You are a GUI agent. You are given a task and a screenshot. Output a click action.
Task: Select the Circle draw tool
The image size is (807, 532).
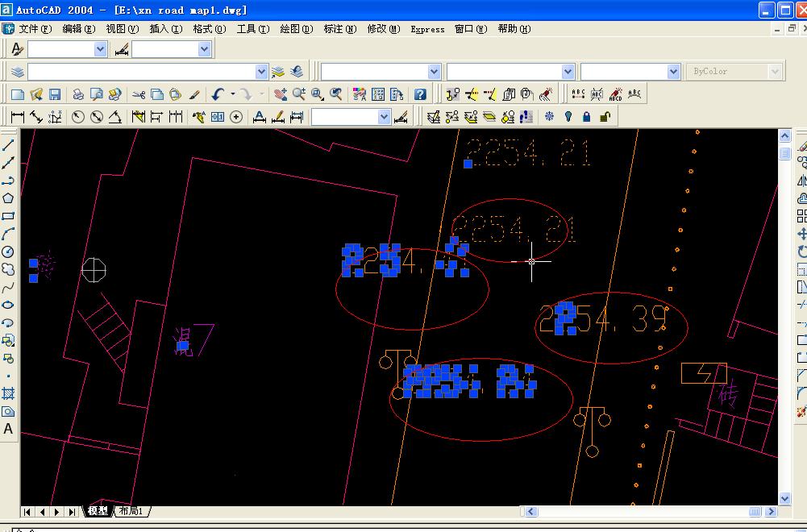click(x=8, y=251)
